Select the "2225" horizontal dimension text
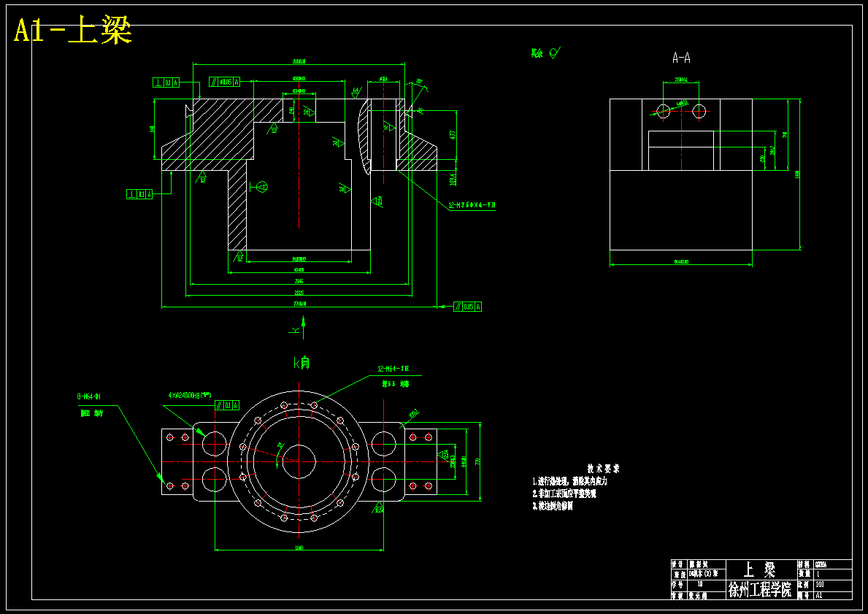868x614 pixels. [x=299, y=292]
